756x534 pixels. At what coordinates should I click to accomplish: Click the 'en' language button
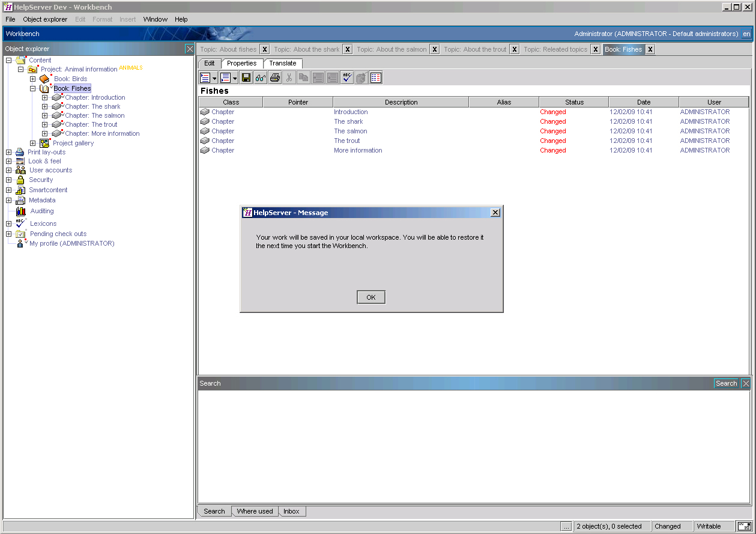(x=746, y=34)
